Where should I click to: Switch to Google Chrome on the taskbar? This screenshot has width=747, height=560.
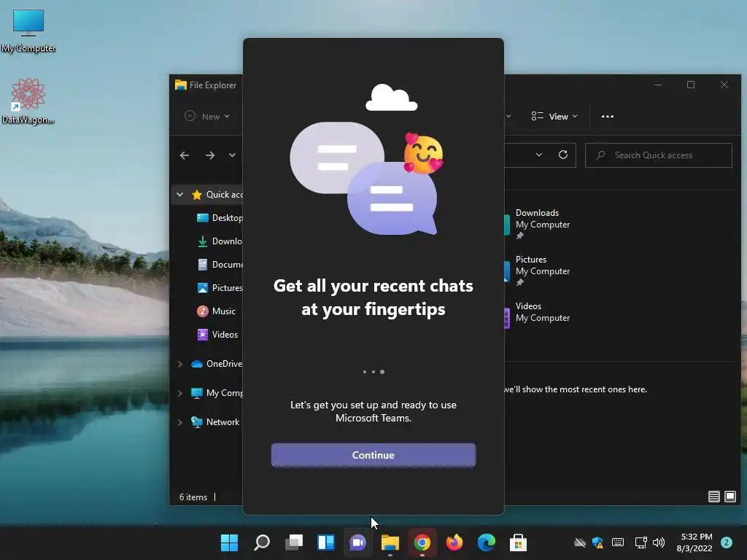(x=422, y=542)
